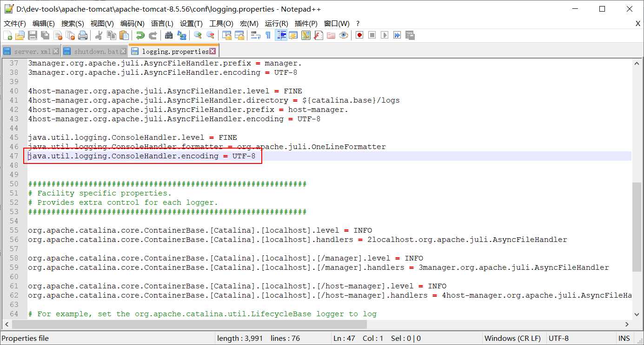Click the New file toolbar icon

coord(8,35)
